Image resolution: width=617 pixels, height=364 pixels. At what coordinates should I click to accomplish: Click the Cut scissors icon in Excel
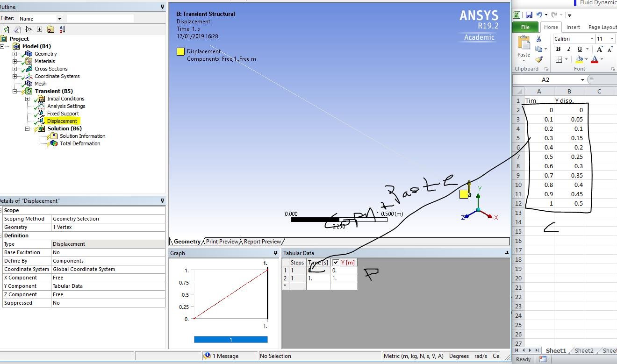pos(538,39)
